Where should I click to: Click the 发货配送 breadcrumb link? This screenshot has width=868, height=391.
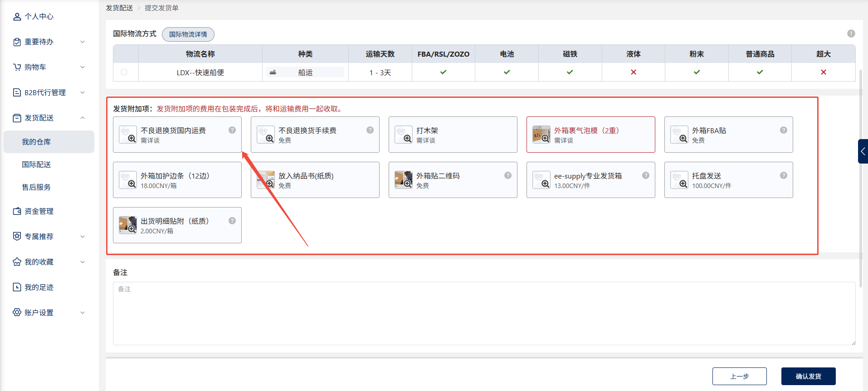(x=119, y=8)
